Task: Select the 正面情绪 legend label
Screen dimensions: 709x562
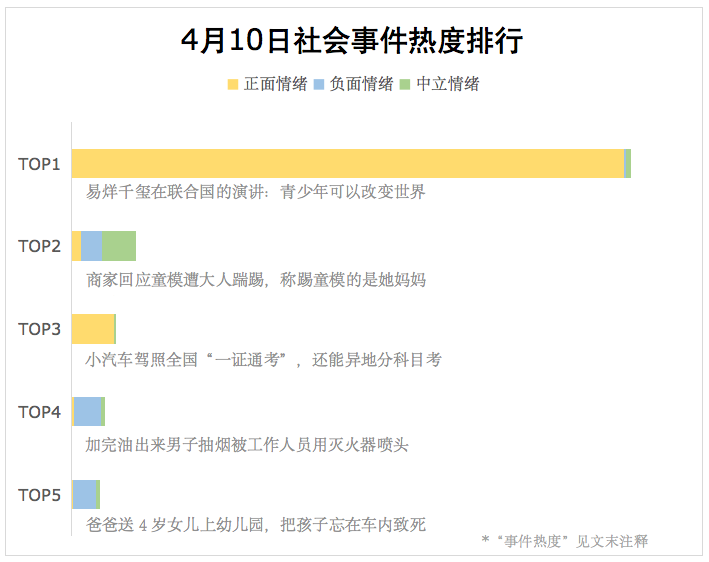Action: tap(275, 85)
